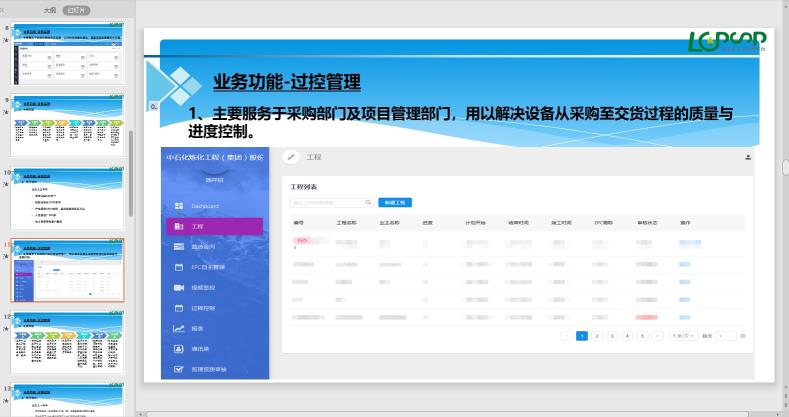This screenshot has height=417, width=789.
Task: Click the checkmark box icon at sidebar bottom
Action: click(179, 369)
